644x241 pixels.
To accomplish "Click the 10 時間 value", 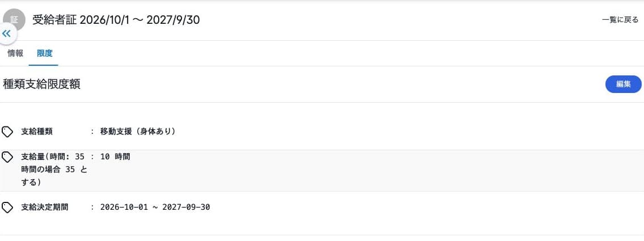I will click(x=115, y=157).
